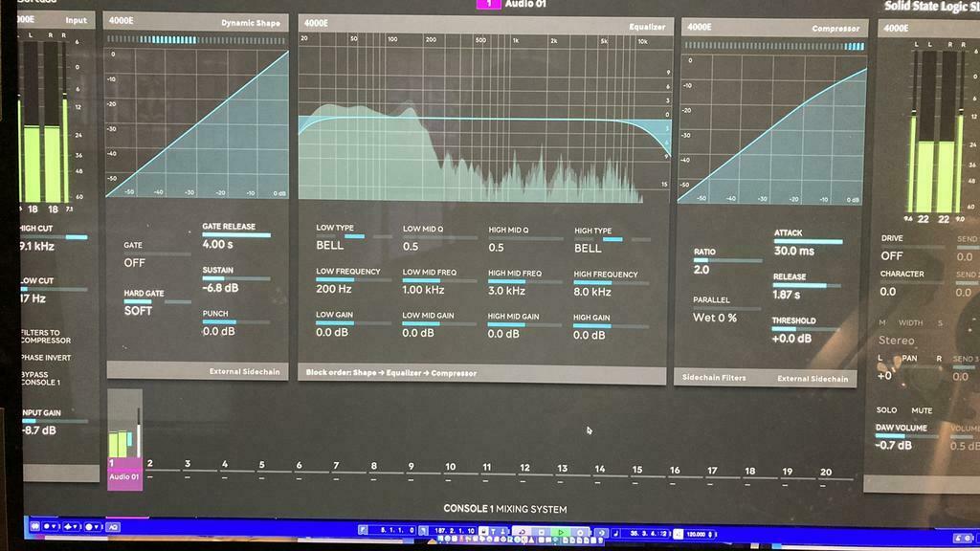
Task: Adjust the HIGH CUT 9.1 kHz slider
Action: tap(54, 237)
